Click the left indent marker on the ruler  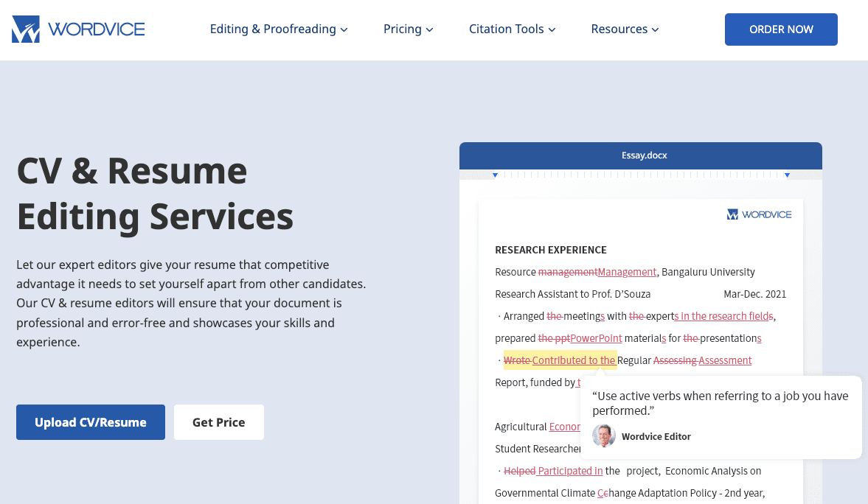click(495, 175)
